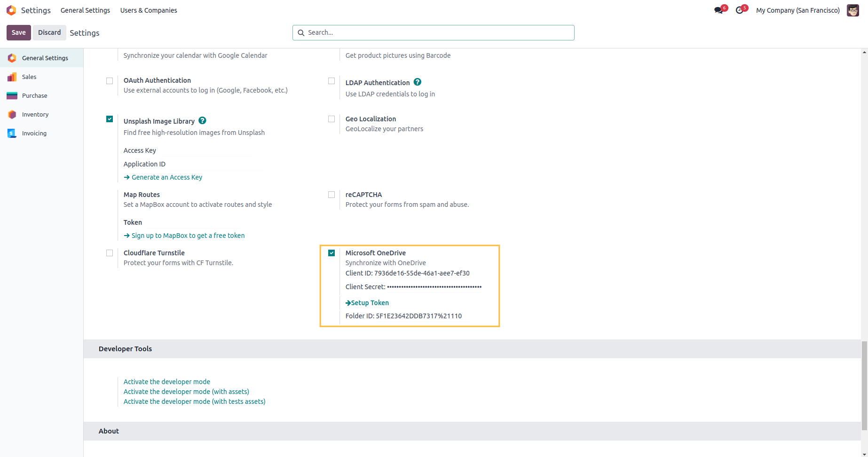Uncheck the Microsoft OneDrive checkbox
The width and height of the screenshot is (868, 457).
pyautogui.click(x=331, y=253)
